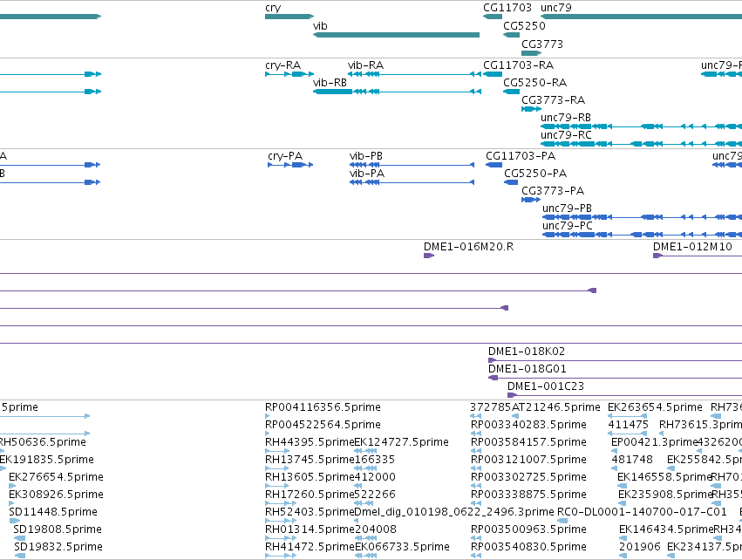The width and height of the screenshot is (742, 560).
Task: Open EST RH13745.5prime
Action: pos(310,460)
